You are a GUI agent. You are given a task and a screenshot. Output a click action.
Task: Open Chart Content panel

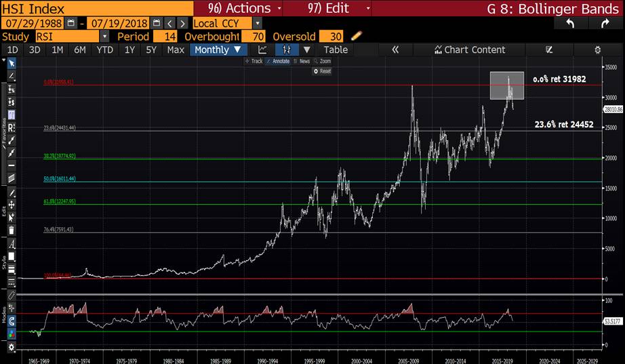[x=470, y=50]
